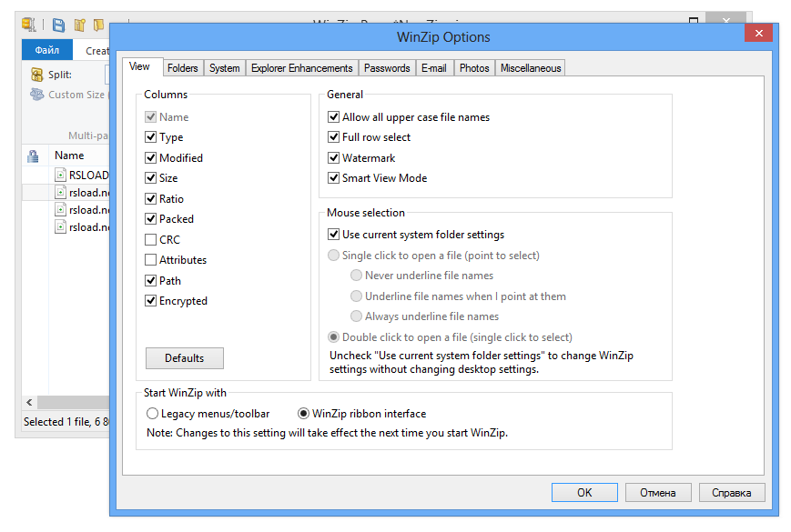
Task: Click the Custom Size icon in ribbon
Action: [x=36, y=95]
